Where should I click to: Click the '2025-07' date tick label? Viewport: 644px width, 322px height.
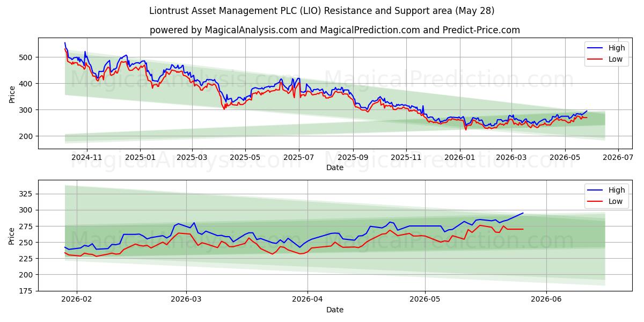(x=298, y=158)
